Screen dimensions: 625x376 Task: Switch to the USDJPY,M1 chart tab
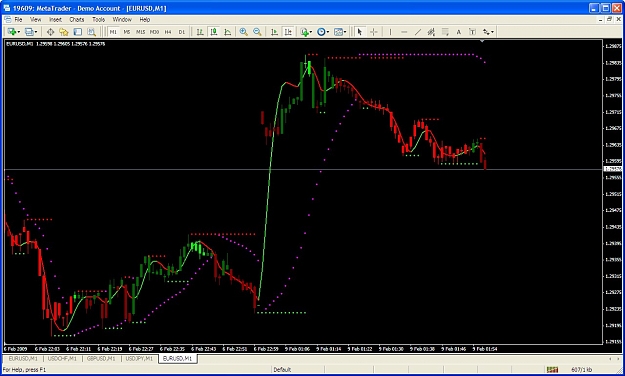point(139,359)
